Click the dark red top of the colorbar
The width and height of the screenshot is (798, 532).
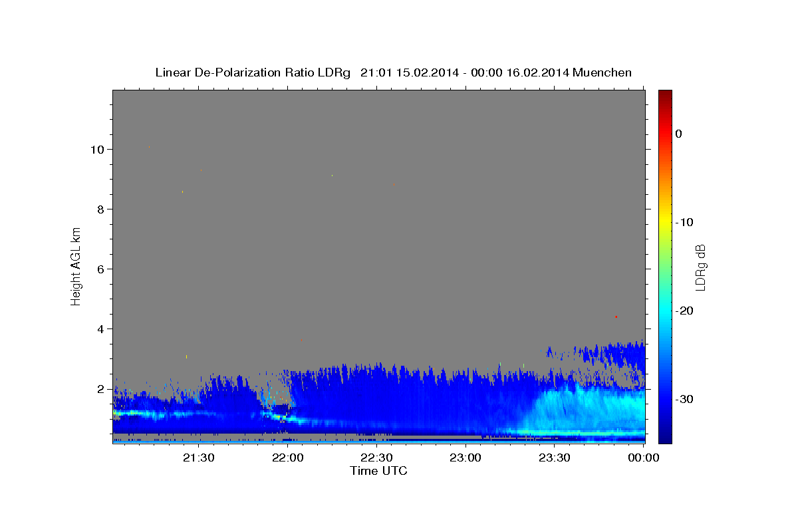point(665,94)
